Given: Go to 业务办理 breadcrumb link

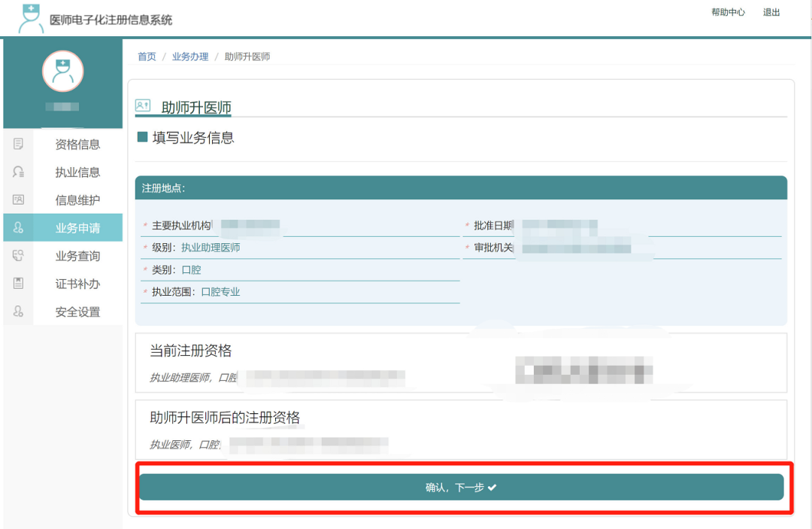Looking at the screenshot, I should pyautogui.click(x=190, y=57).
